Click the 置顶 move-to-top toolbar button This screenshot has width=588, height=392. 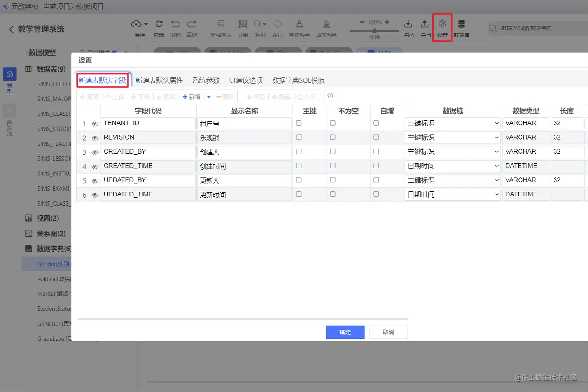[x=89, y=97]
